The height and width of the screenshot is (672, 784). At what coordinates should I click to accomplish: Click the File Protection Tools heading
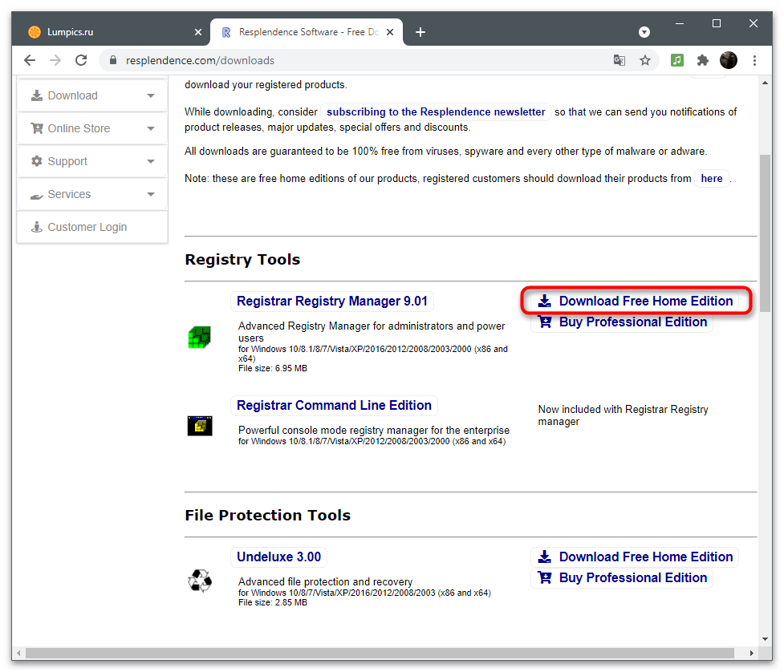coord(267,515)
